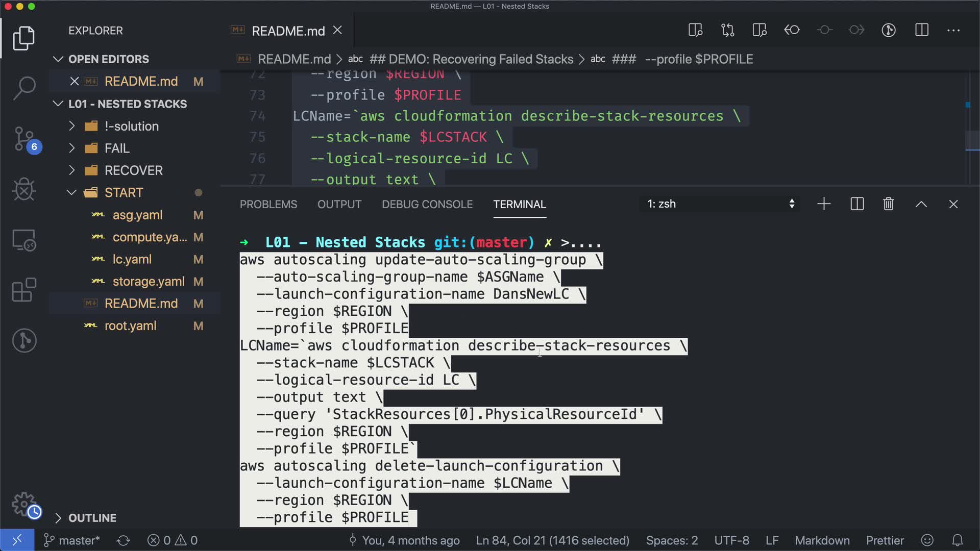Screen dimensions: 980x551
Task: Open Source Control view with badge 6
Action: click(24, 139)
